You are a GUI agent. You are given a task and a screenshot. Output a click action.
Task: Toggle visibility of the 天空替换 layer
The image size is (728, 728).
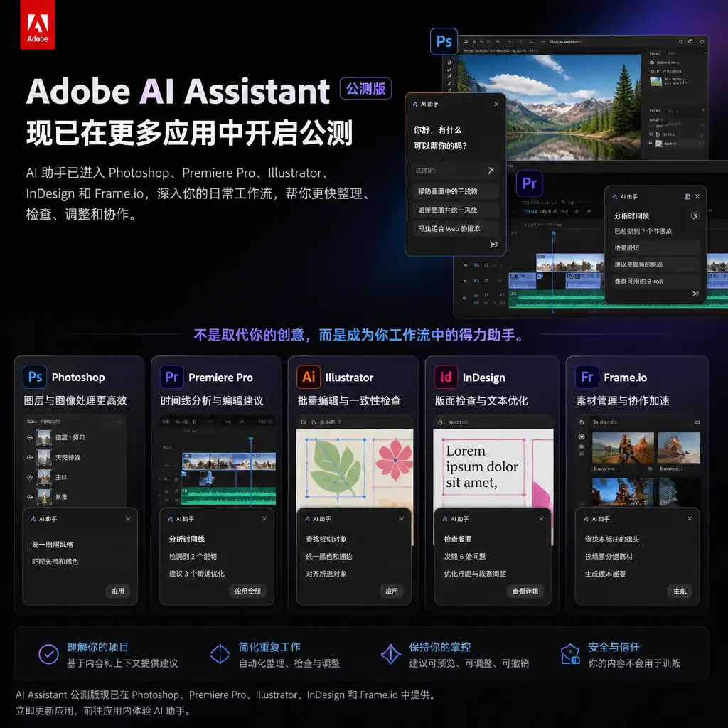click(x=30, y=457)
